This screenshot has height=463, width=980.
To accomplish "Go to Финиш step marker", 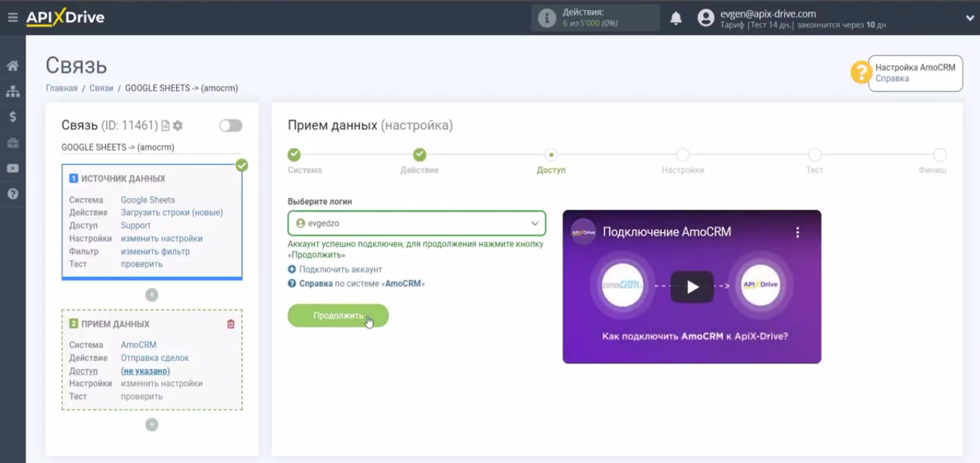I will tap(940, 154).
